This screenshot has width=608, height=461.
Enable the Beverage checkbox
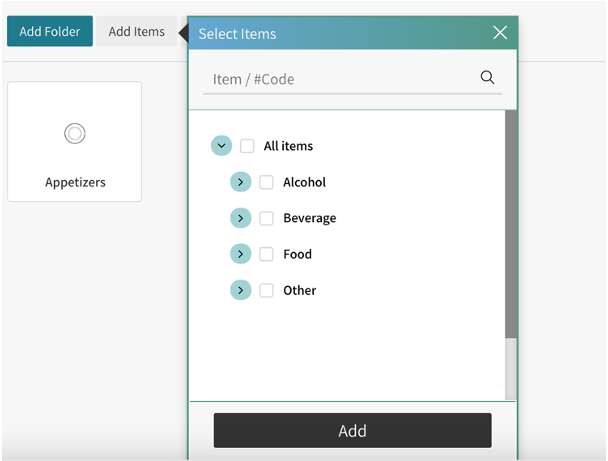[x=266, y=218]
